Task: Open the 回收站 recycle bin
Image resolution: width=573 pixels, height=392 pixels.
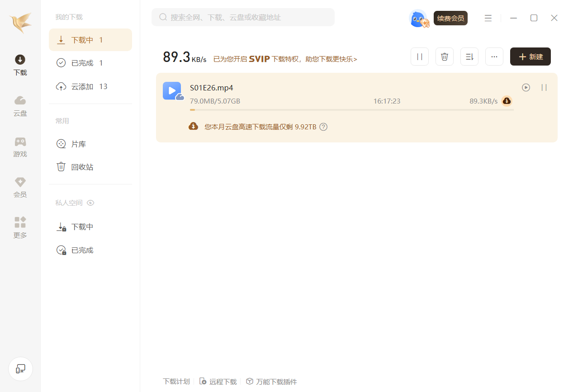Action: point(83,166)
